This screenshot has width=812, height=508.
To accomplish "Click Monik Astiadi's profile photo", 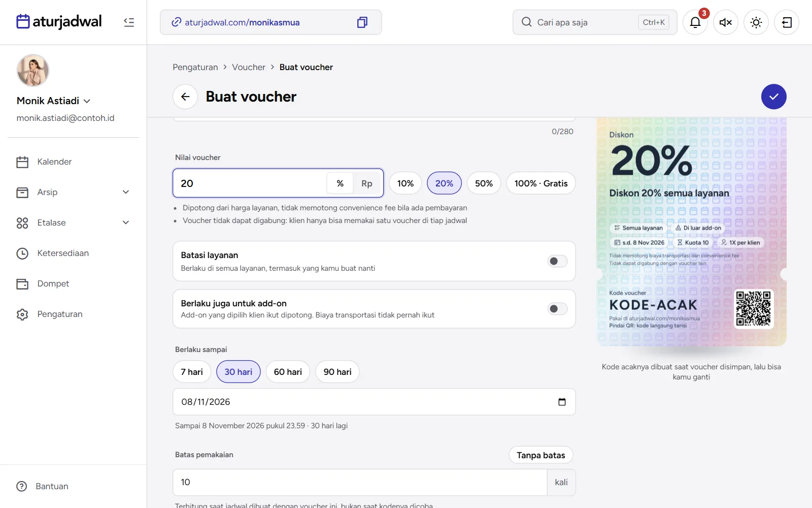I will [x=33, y=71].
